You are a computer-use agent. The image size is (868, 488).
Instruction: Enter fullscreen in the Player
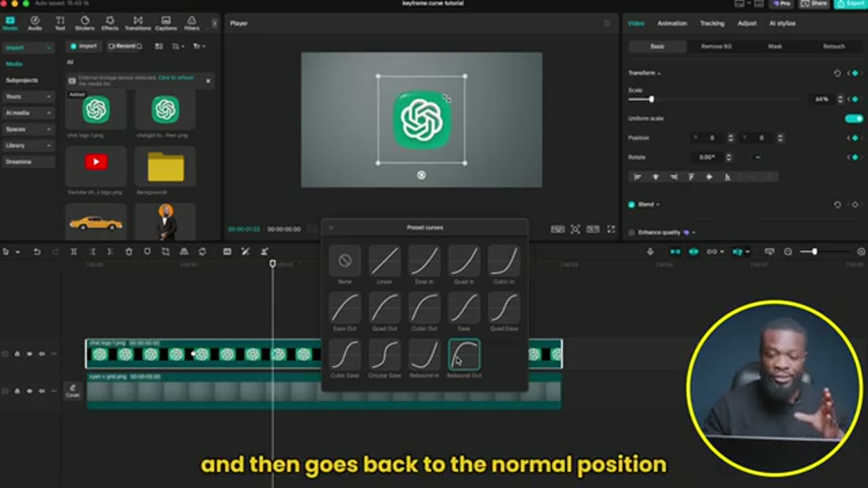611,229
